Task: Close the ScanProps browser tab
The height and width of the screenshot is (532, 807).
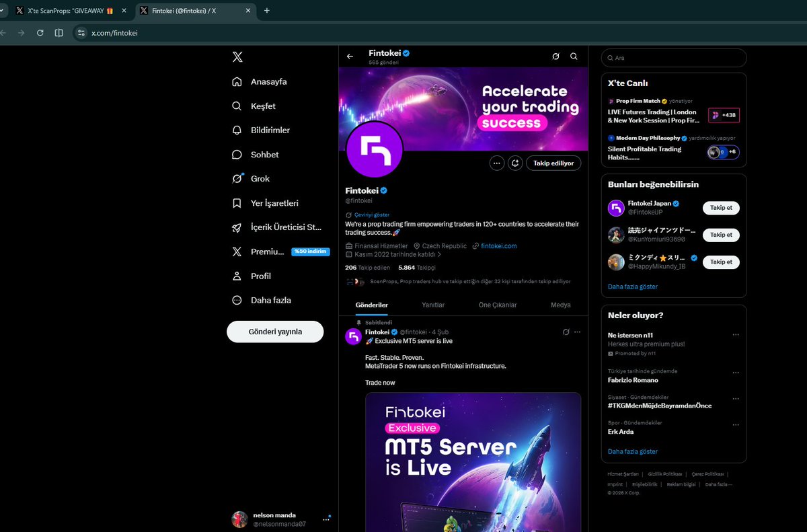Action: [x=124, y=11]
